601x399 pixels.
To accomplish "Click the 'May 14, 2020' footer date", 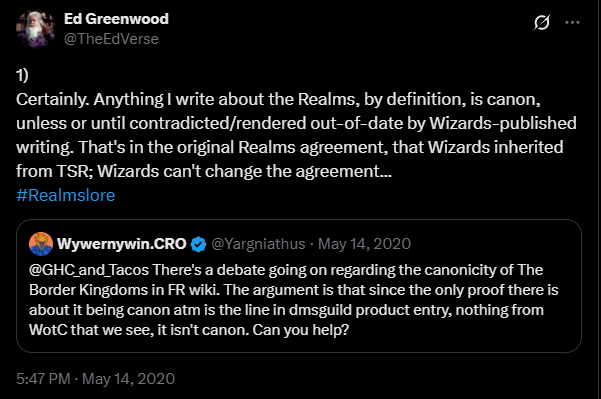I will tap(128, 379).
